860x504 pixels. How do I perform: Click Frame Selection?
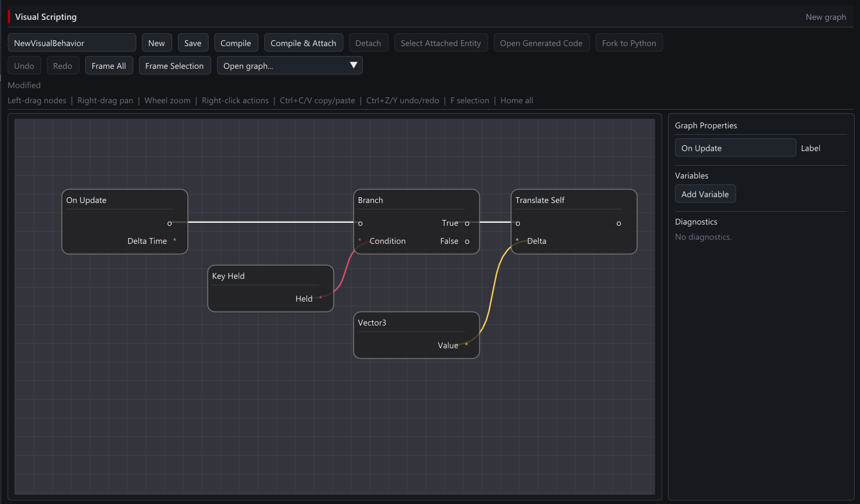[x=174, y=65]
